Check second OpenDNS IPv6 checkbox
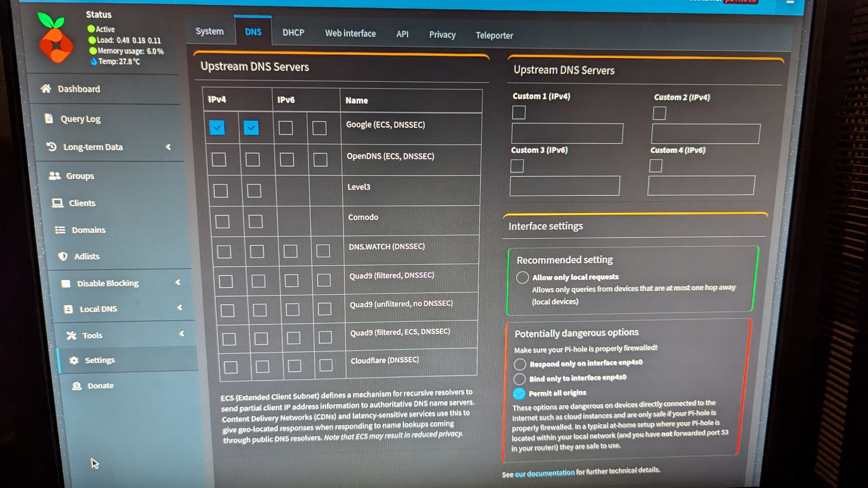The height and width of the screenshot is (488, 868). tap(320, 160)
